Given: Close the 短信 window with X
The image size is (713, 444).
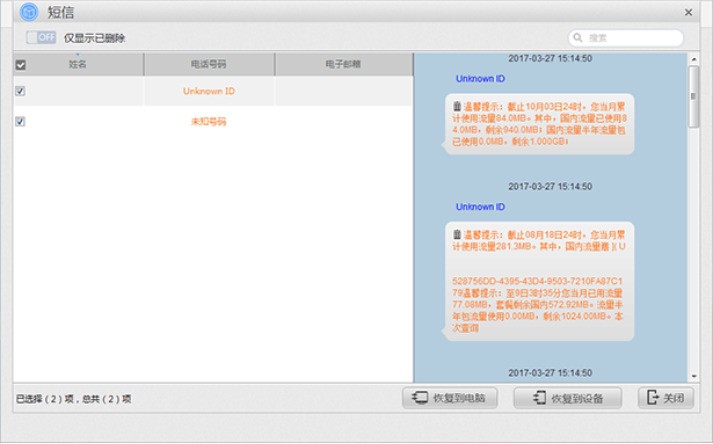Looking at the screenshot, I should pos(688,12).
